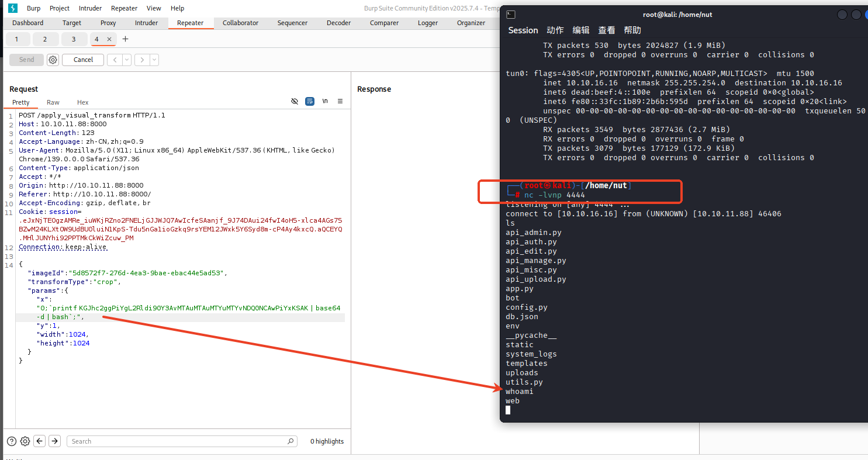
Task: Click api_admin.py in terminal output
Action: pos(534,233)
